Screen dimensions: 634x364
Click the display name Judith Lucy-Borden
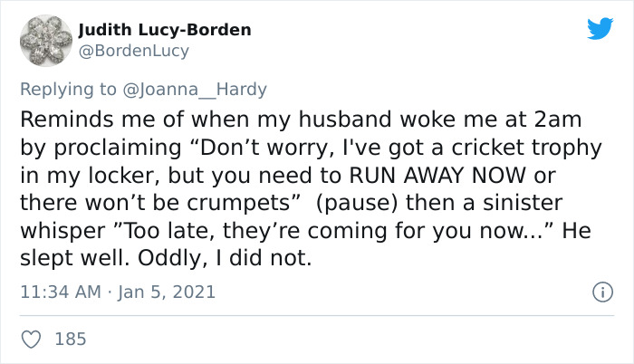pyautogui.click(x=165, y=30)
